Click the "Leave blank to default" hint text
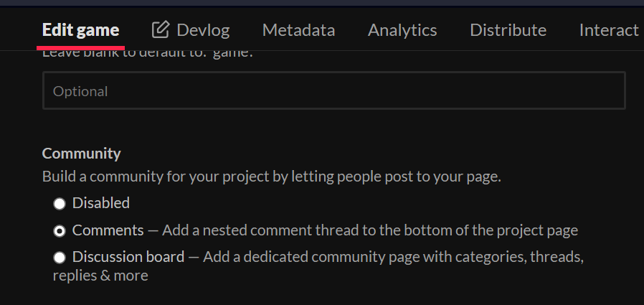Screen dimensions: 644x305 143,53
